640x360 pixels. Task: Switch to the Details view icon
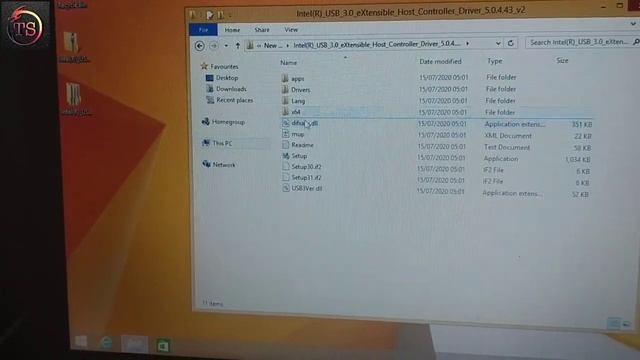[x=613, y=323]
